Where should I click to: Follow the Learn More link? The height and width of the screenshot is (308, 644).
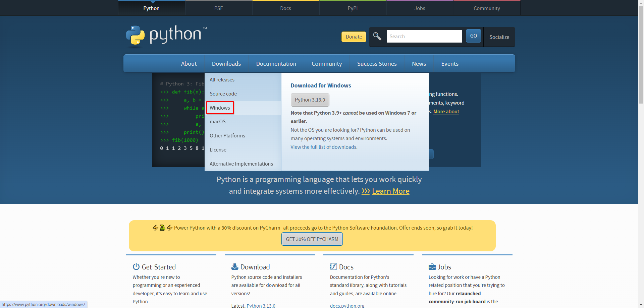[x=391, y=191]
